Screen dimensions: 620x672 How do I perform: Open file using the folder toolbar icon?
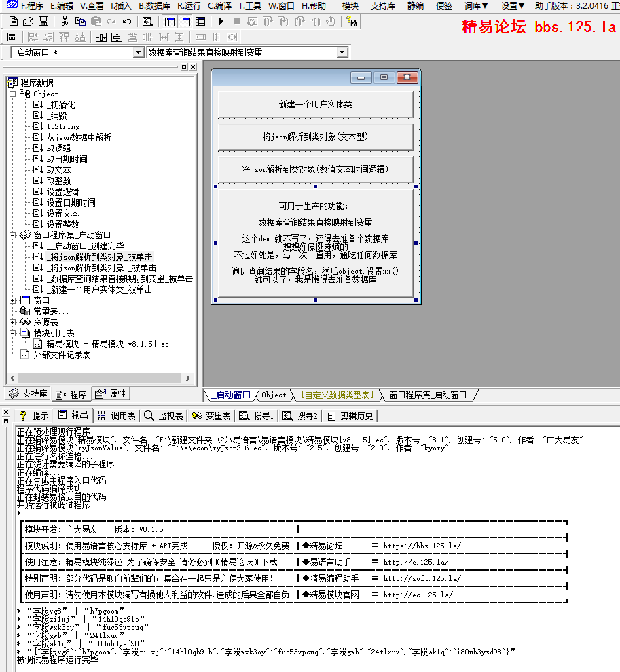click(x=29, y=22)
